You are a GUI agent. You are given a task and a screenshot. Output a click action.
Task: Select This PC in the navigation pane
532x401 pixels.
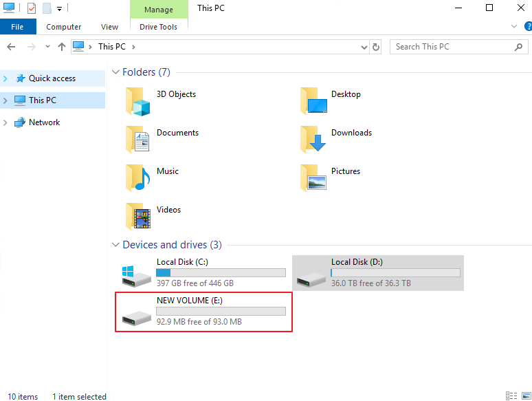[x=43, y=100]
